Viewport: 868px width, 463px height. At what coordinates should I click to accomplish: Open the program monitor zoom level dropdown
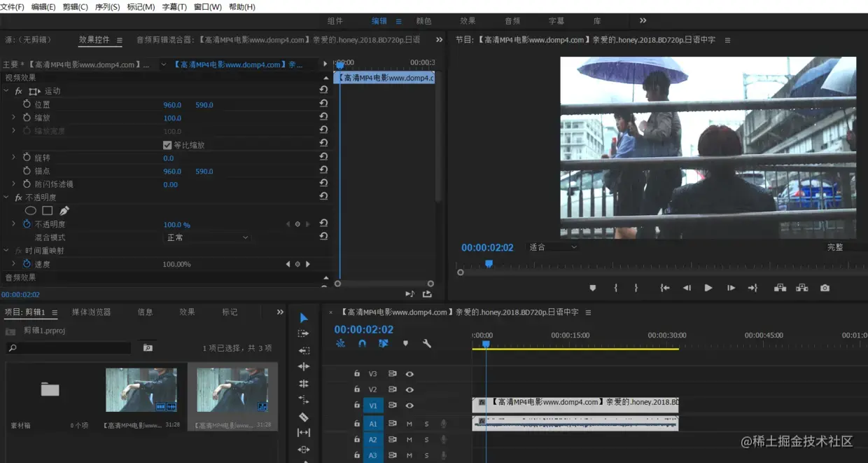[x=553, y=247]
